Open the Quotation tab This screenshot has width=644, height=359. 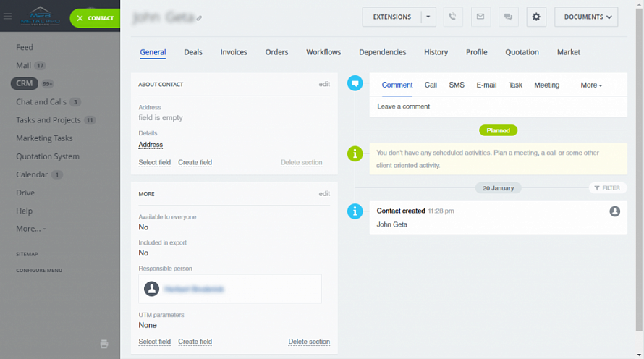522,52
